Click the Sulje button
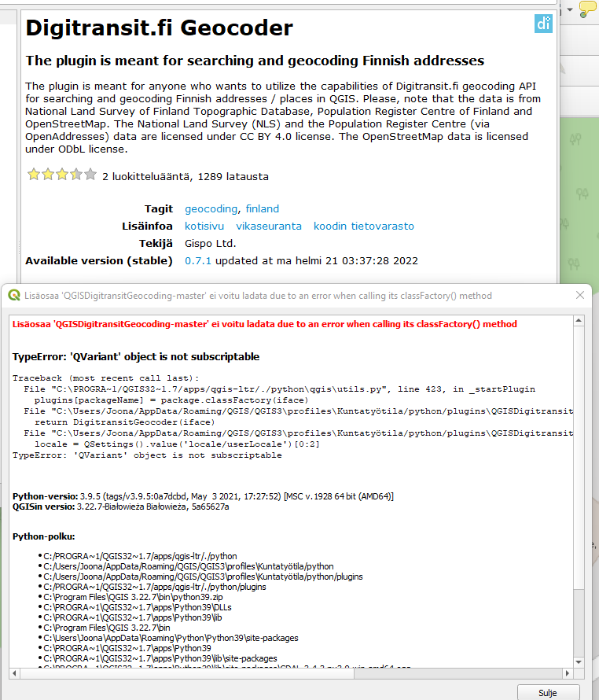The image size is (599, 700). coord(548,692)
